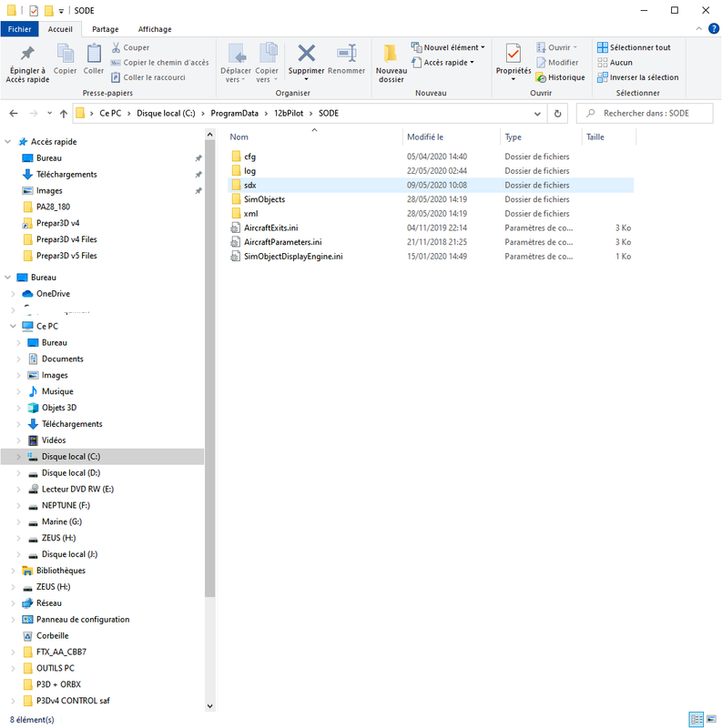722x728 pixels.
Task: Click the Rechercher dans SODE field
Action: coord(645,113)
